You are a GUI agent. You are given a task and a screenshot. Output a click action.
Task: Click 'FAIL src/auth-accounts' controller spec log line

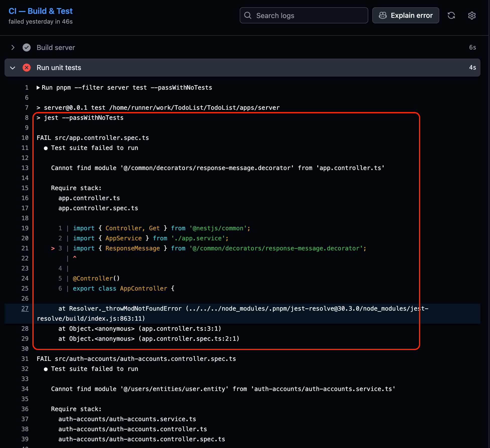(x=136, y=359)
